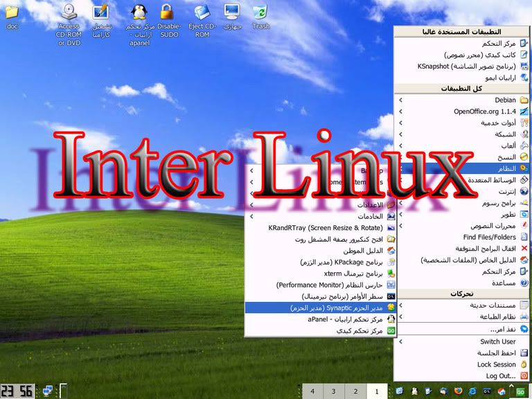Viewport: 532px width, 399px height.
Task: Open aPanel Arabian control center entry
Action: pos(321,319)
